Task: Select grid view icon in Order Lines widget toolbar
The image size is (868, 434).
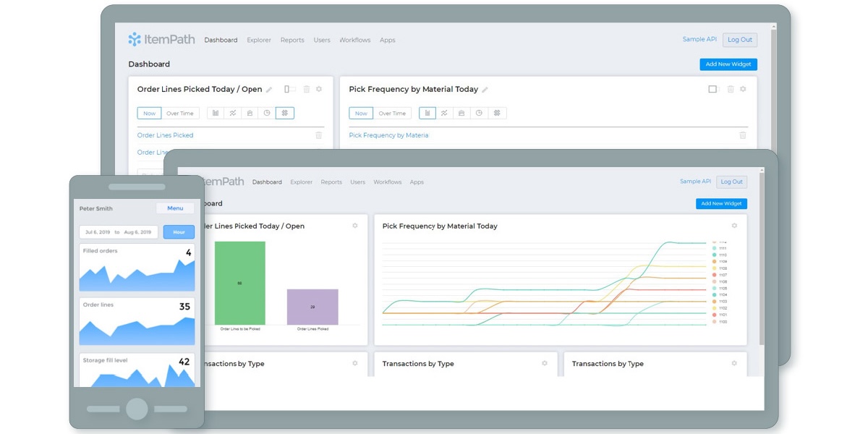Action: click(285, 113)
